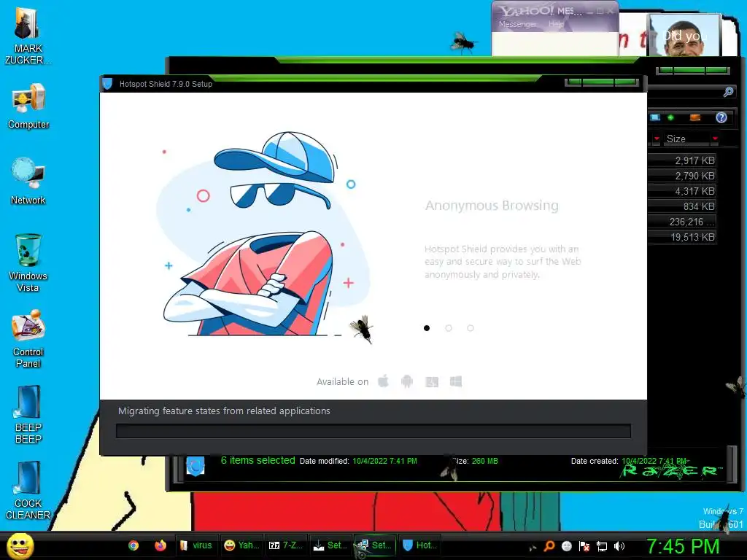Open the Messenger menu in Yahoo Messenger
747x560 pixels.
(x=518, y=24)
